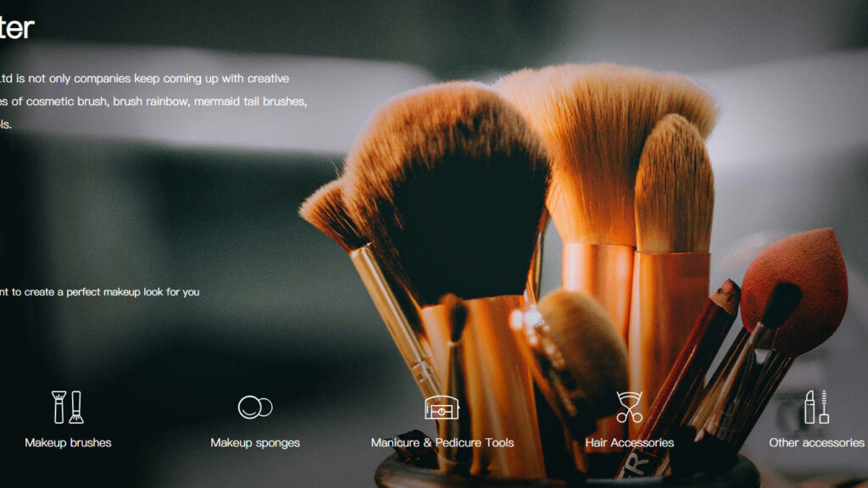
Task: Visit the Hair Accessories text link
Action: [629, 442]
